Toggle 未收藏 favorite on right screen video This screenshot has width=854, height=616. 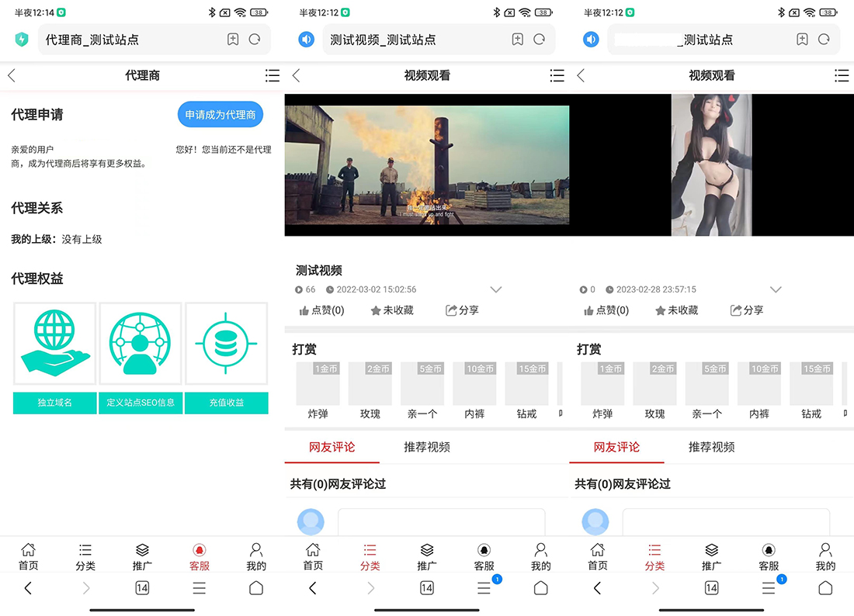pyautogui.click(x=677, y=310)
